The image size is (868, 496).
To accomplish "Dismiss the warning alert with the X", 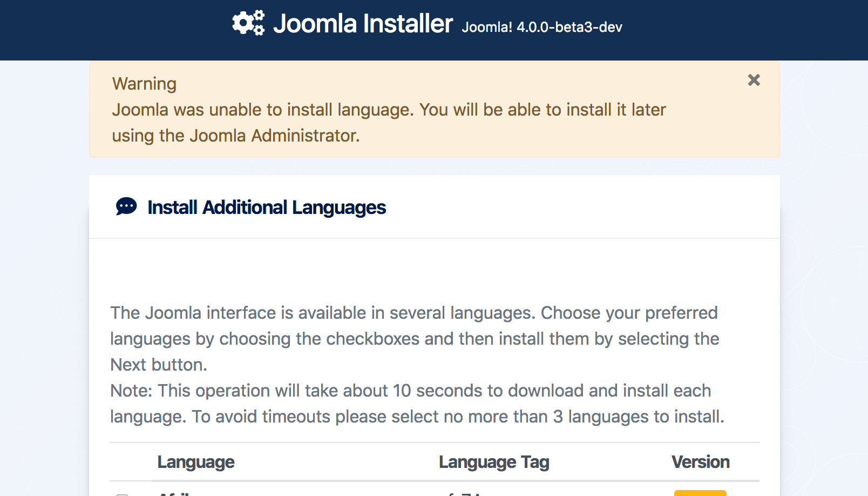I will 754,80.
